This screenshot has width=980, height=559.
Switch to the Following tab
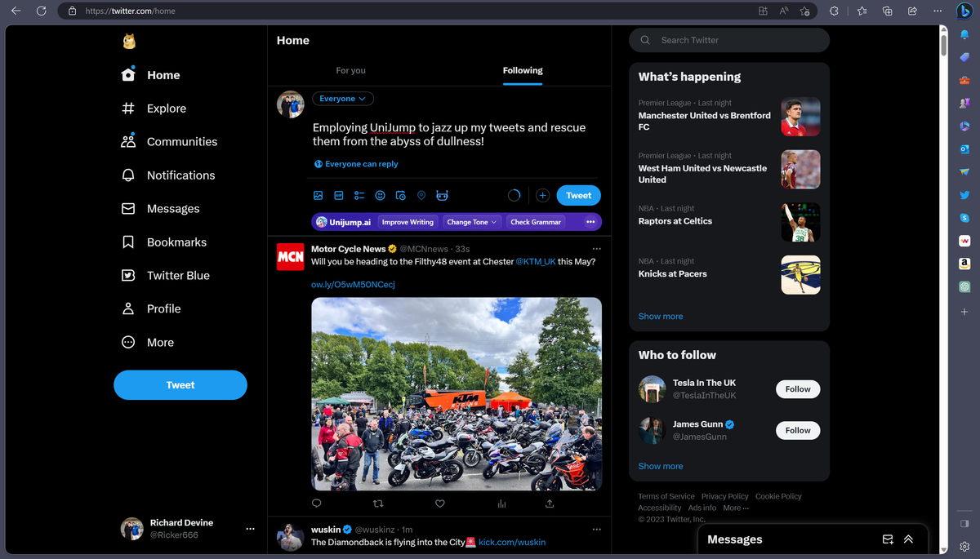pyautogui.click(x=523, y=71)
